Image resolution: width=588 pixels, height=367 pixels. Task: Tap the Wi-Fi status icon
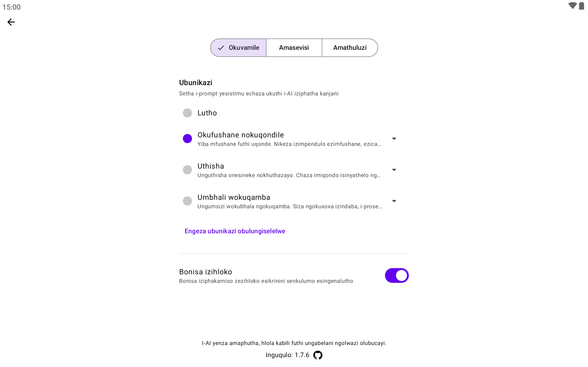coord(572,6)
